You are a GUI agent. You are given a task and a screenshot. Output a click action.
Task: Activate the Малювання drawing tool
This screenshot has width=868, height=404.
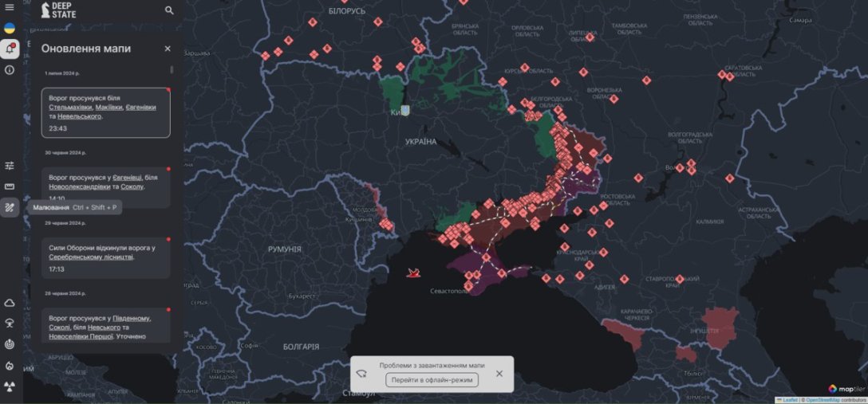10,207
